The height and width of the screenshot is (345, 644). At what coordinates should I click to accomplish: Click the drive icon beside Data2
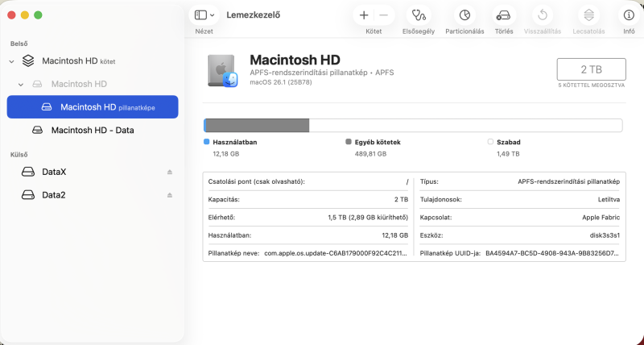(x=28, y=195)
